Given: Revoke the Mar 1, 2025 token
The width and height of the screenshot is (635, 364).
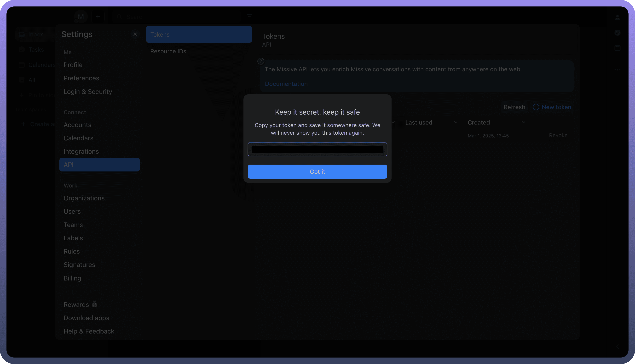Looking at the screenshot, I should (x=558, y=135).
